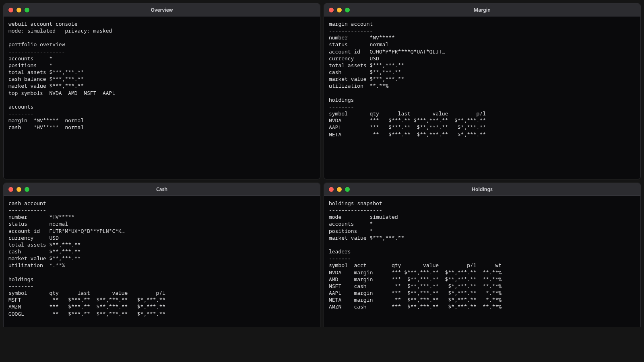Click GOOGL row in Cash holdings

[87, 314]
